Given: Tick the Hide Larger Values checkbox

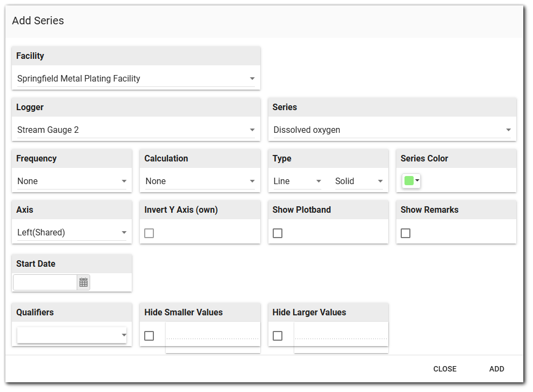Looking at the screenshot, I should 278,336.
